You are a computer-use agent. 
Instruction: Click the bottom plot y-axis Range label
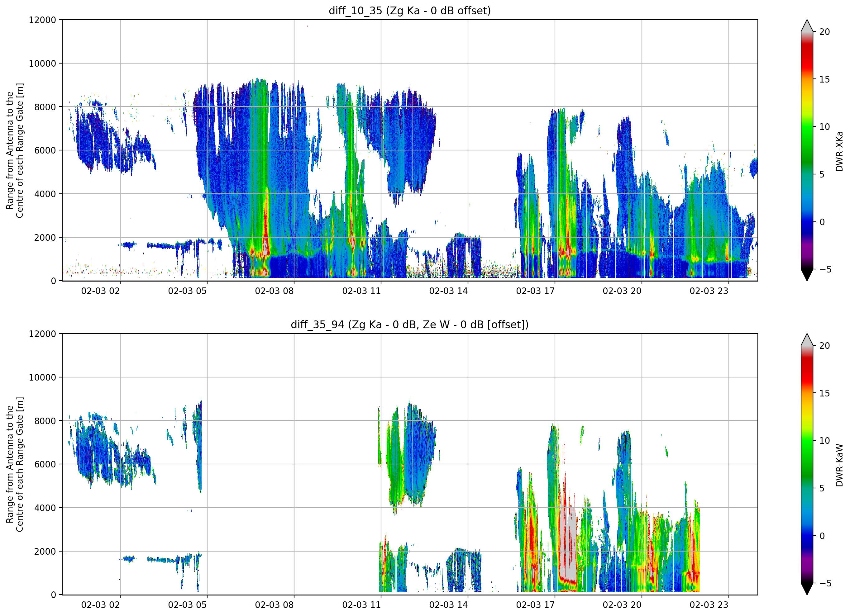point(15,464)
